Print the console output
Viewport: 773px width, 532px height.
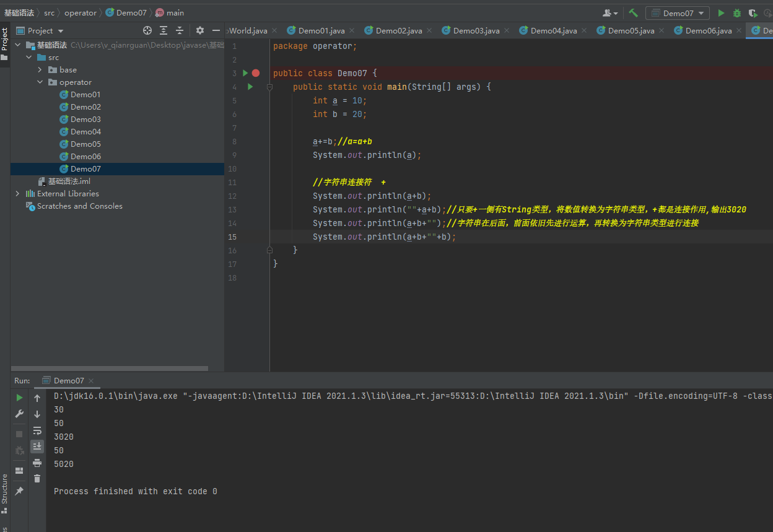[x=37, y=463]
